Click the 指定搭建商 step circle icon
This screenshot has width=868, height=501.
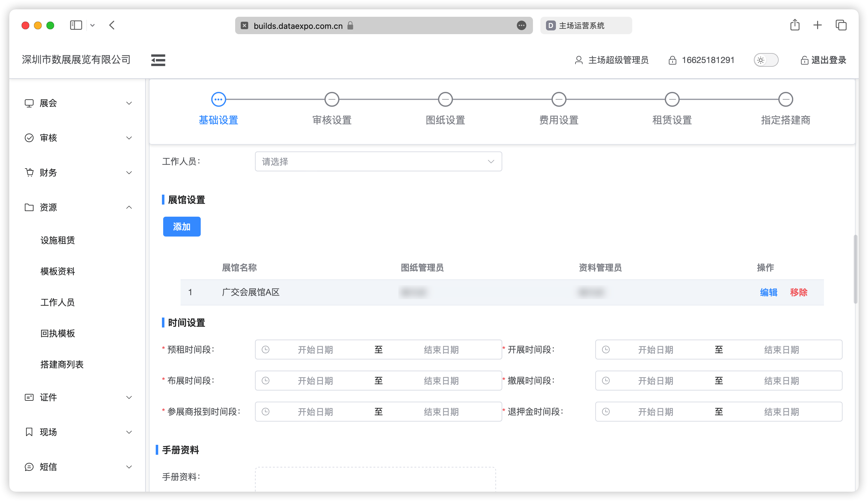click(786, 99)
